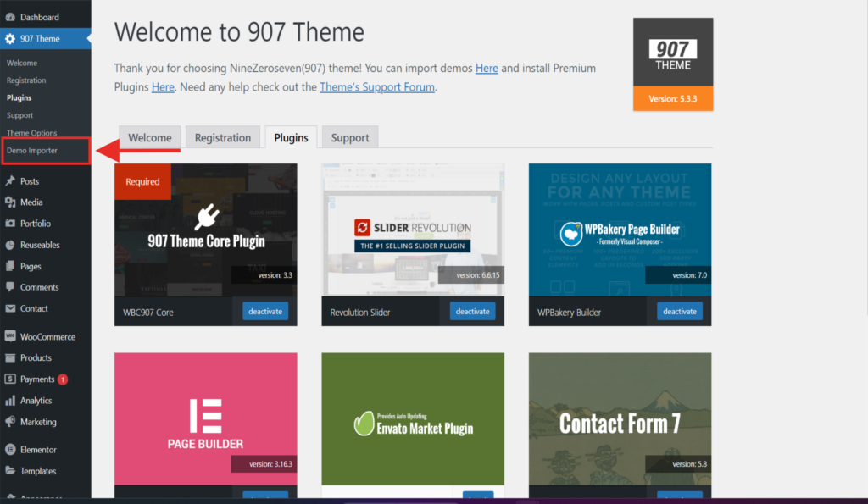Deactivate the Revolution Slider plugin
The height and width of the screenshot is (504, 868).
pyautogui.click(x=472, y=312)
